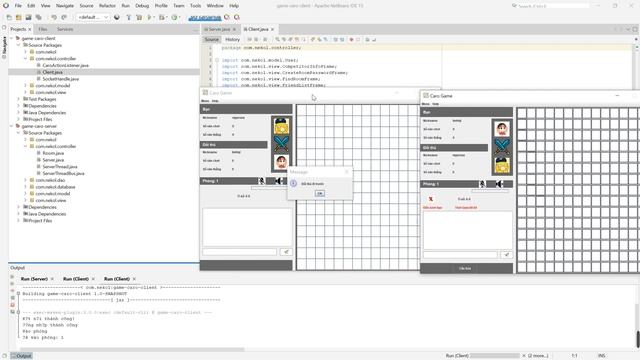Image resolution: width=640 pixels, height=360 pixels.
Task: Expand com.nekol.model package under client
Action: 25,86
